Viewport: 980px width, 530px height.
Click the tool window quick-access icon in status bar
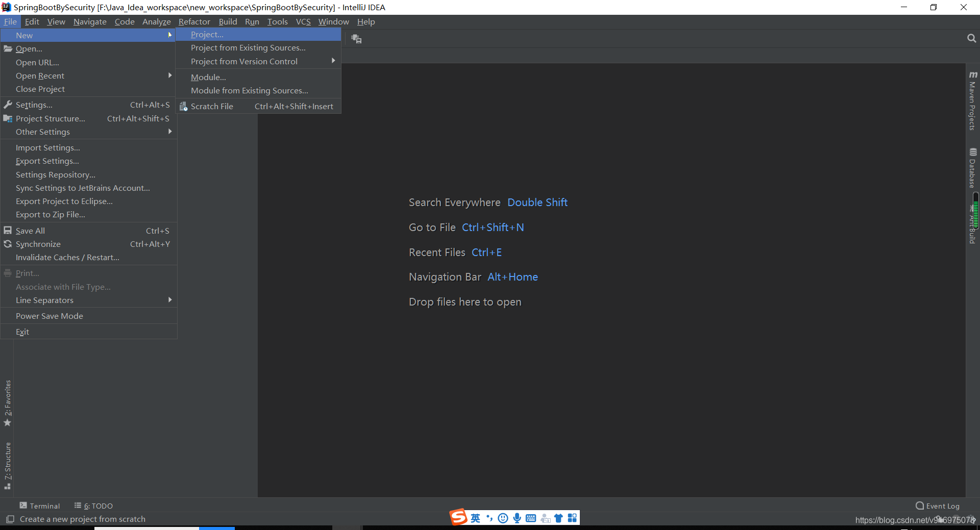(10, 519)
